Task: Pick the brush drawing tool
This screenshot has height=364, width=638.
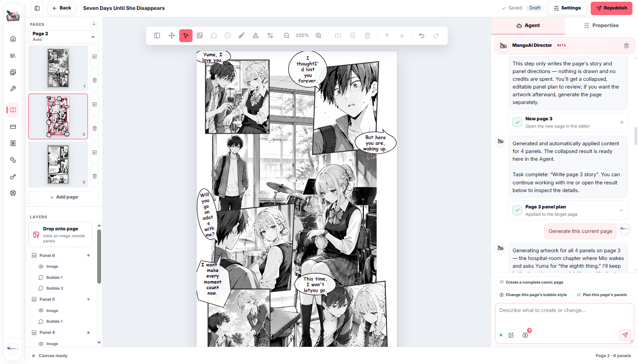Action: [241, 36]
